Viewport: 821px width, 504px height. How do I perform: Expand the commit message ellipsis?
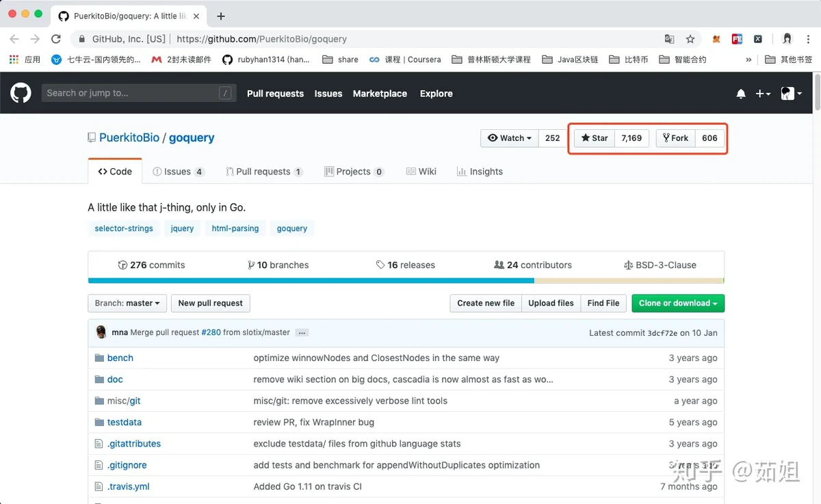coord(302,333)
